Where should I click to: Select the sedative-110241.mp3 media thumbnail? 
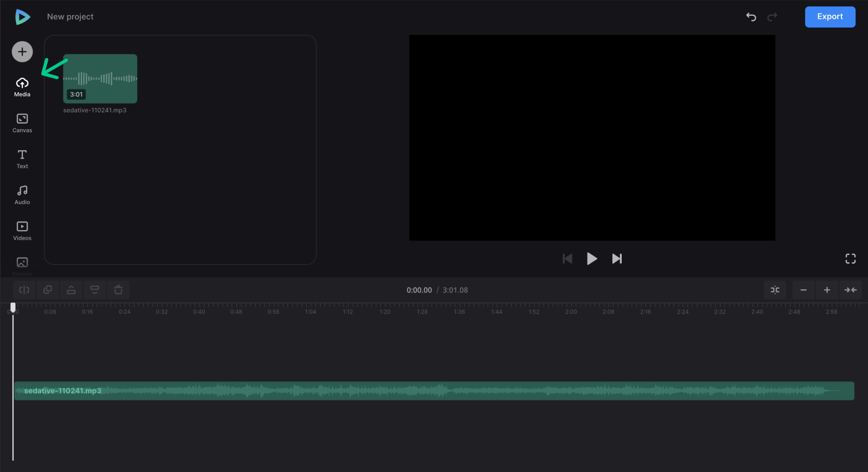click(100, 79)
